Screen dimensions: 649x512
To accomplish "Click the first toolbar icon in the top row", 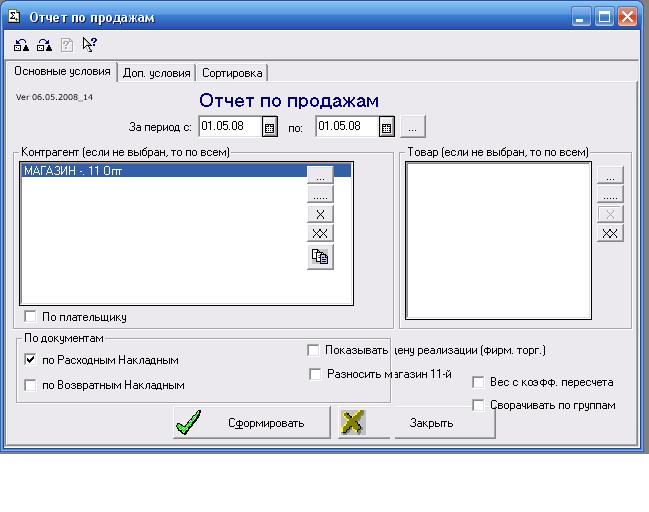I will coord(21,45).
